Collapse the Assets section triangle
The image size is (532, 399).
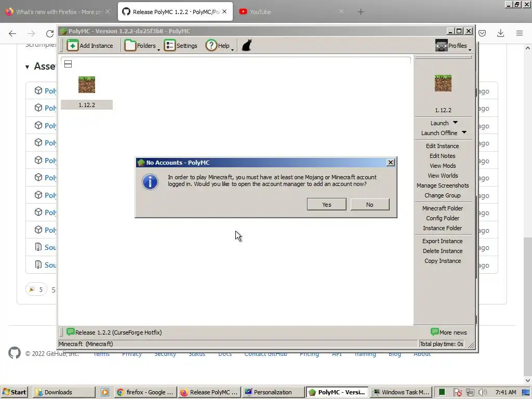tap(27, 67)
